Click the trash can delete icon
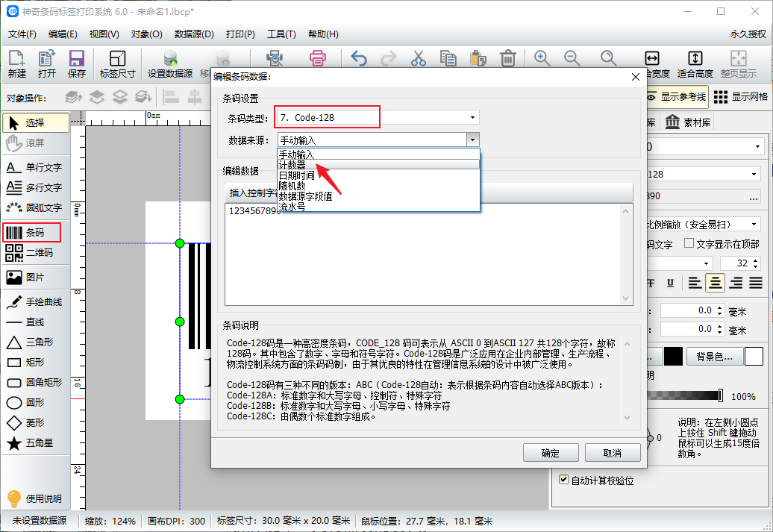The image size is (773, 532). 507,58
